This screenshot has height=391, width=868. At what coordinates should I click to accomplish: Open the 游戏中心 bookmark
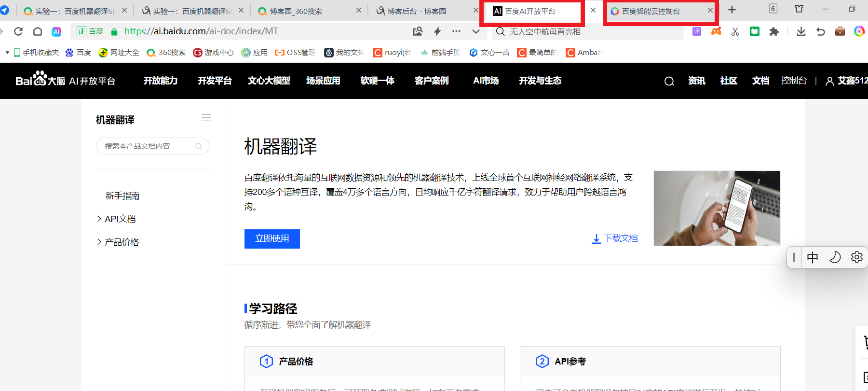pos(213,53)
